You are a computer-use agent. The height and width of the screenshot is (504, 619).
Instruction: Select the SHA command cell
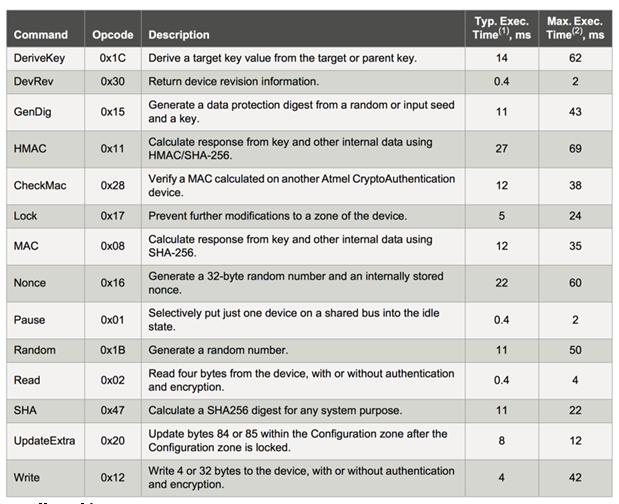click(25, 410)
